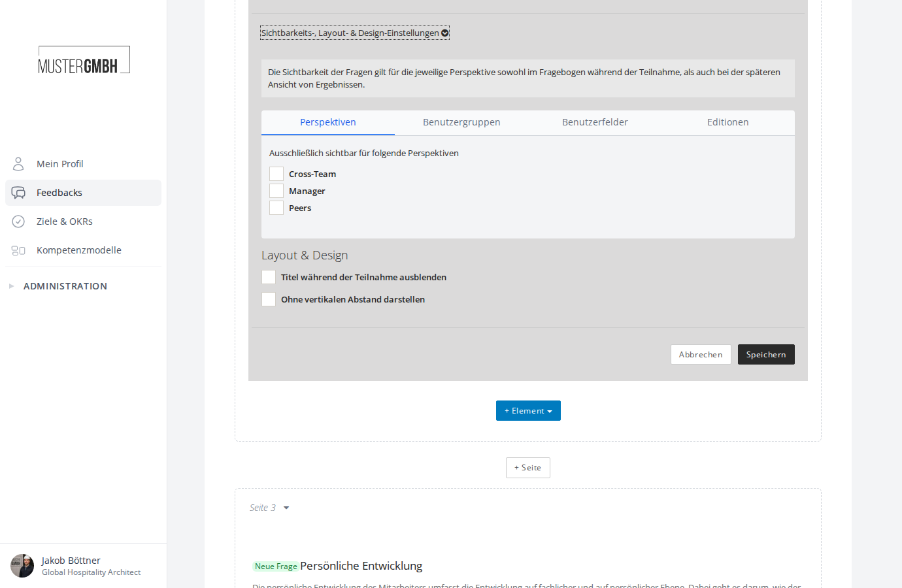Check the Manager perspective

point(276,191)
